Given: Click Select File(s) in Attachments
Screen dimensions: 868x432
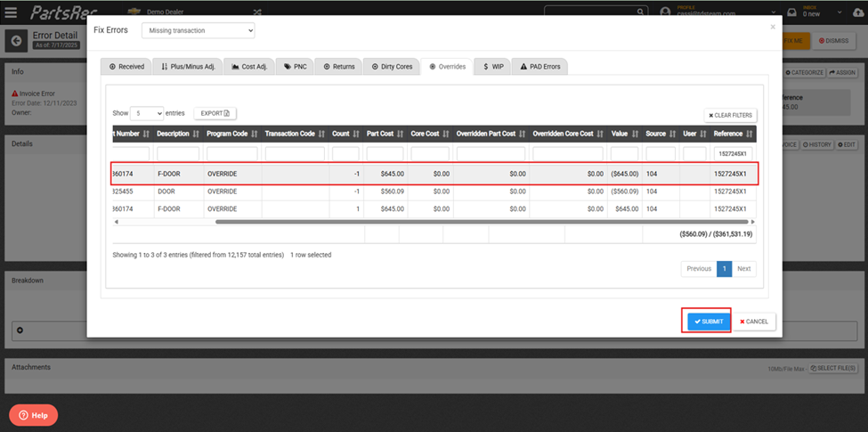Looking at the screenshot, I should point(833,368).
